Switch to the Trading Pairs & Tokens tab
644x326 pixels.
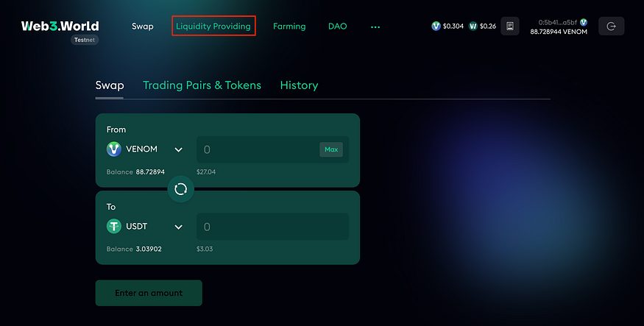coord(202,85)
